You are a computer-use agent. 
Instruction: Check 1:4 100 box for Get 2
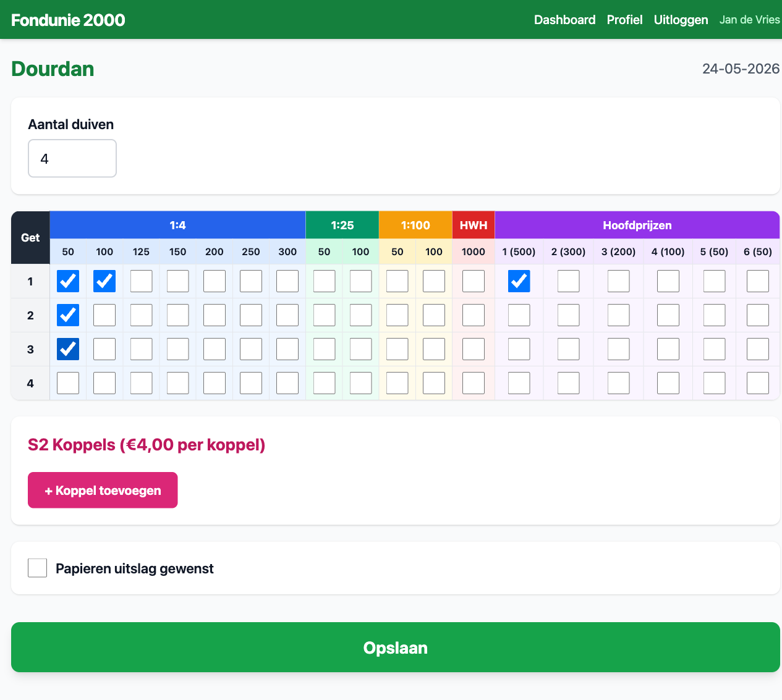104,315
